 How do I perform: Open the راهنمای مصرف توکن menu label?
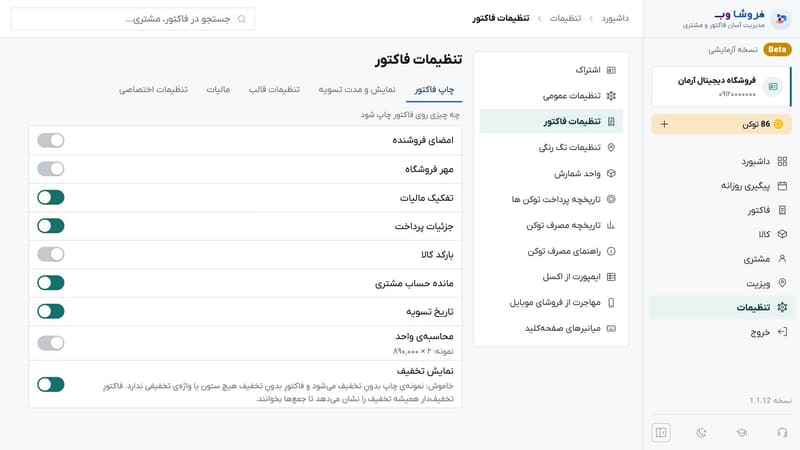click(564, 251)
